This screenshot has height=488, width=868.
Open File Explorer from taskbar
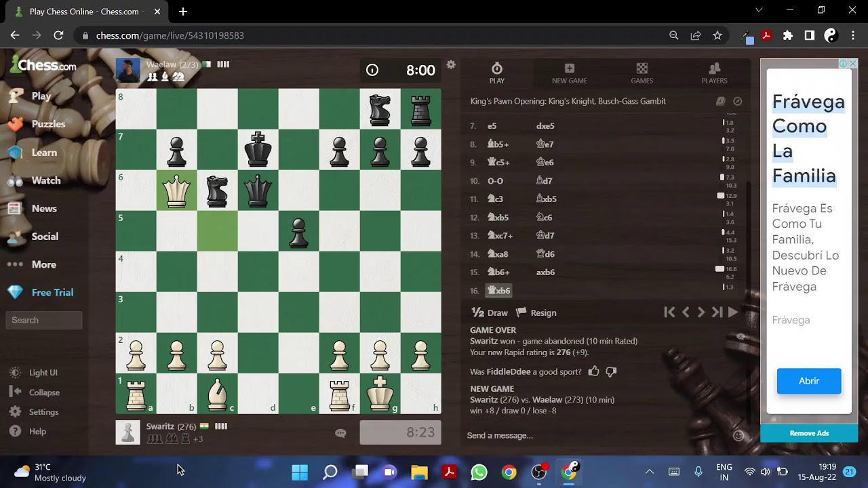(x=419, y=472)
